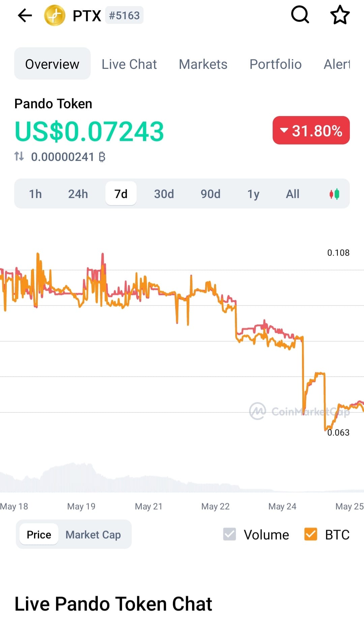
Task: Tap the May 24 date on chart axis
Action: 282,506
